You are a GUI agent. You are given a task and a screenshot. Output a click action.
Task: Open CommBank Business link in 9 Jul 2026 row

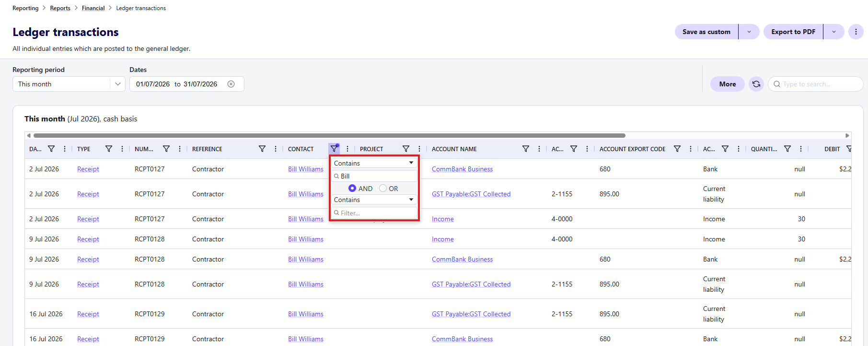(462, 259)
